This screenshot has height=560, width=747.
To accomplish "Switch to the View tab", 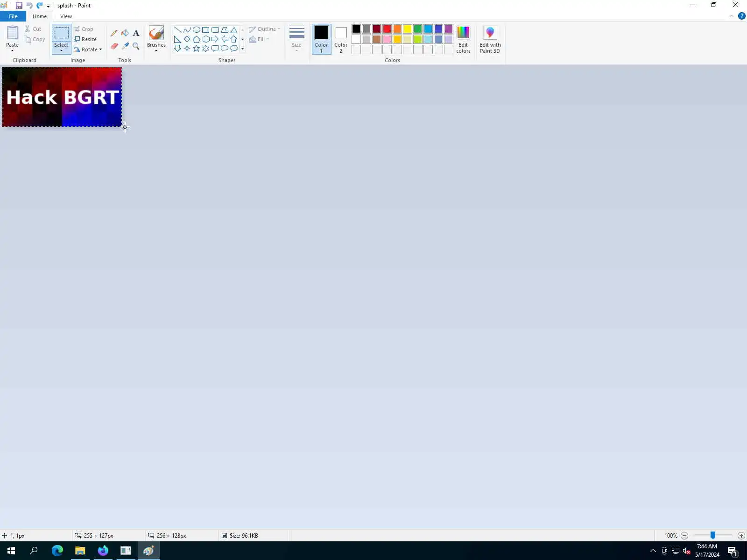I will coord(66,16).
